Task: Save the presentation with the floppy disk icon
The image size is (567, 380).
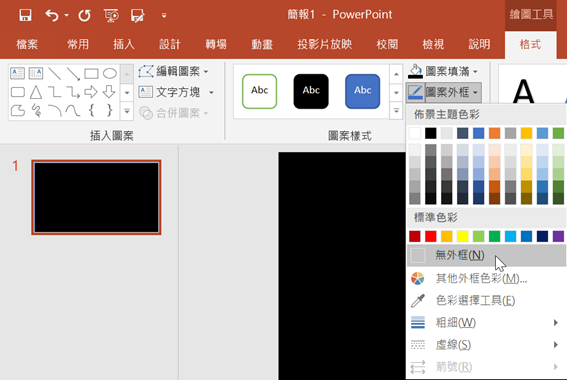Action: tap(25, 16)
